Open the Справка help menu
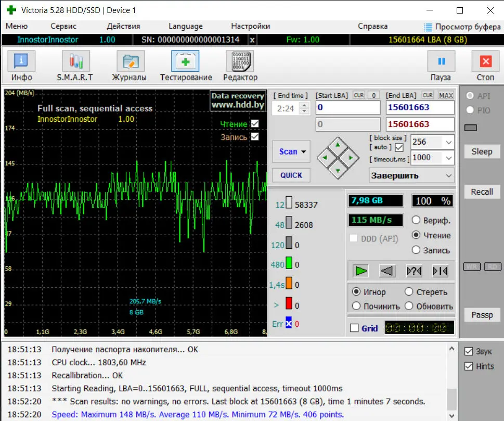Screen dimensions: 504x421 pos(372,27)
